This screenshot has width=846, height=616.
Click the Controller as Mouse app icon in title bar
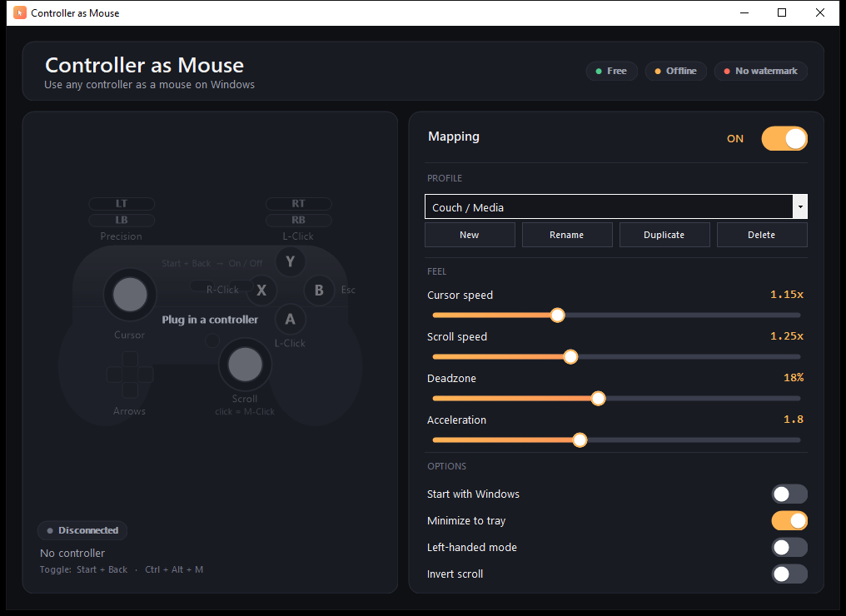[x=19, y=12]
